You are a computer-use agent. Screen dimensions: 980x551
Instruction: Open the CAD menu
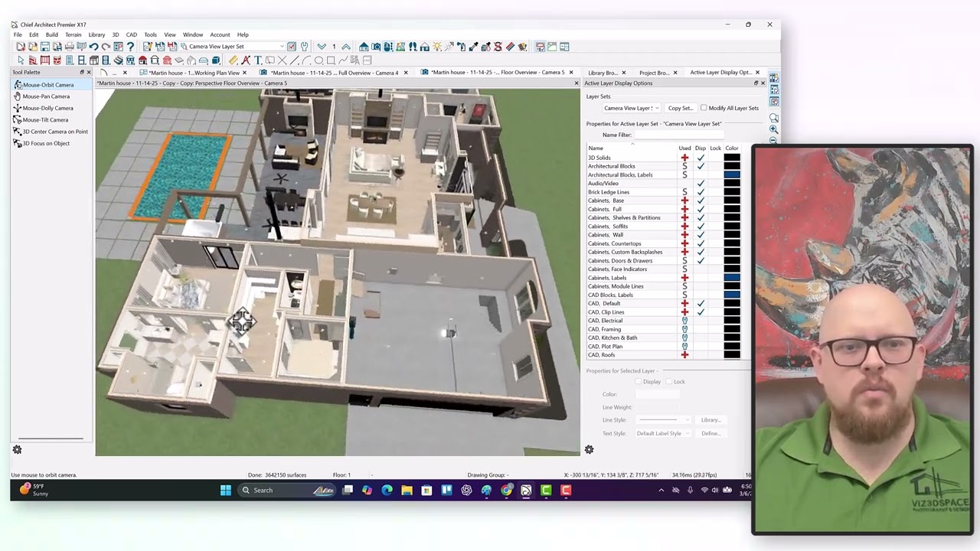[x=132, y=34]
